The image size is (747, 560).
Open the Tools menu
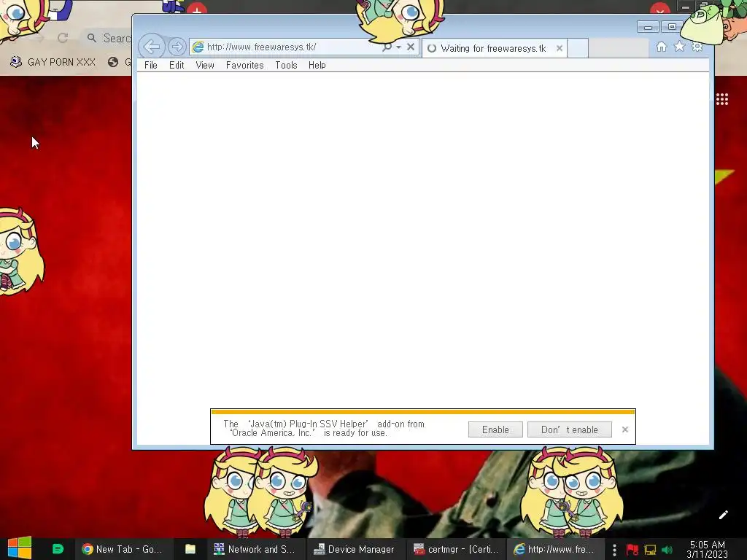point(286,65)
